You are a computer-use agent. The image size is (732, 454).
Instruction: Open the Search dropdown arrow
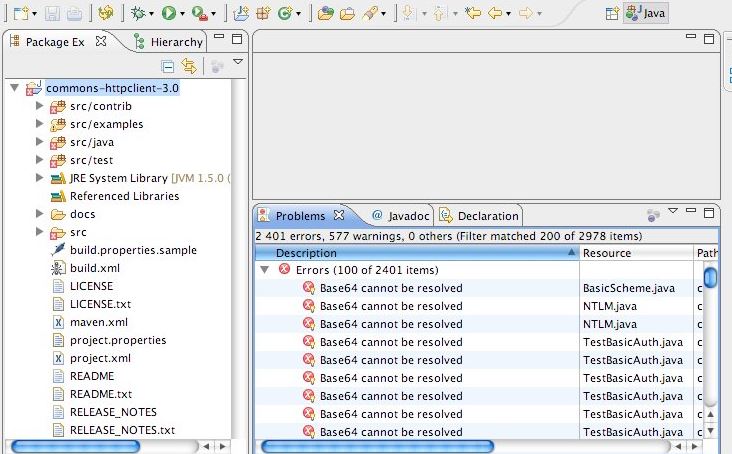pos(383,14)
